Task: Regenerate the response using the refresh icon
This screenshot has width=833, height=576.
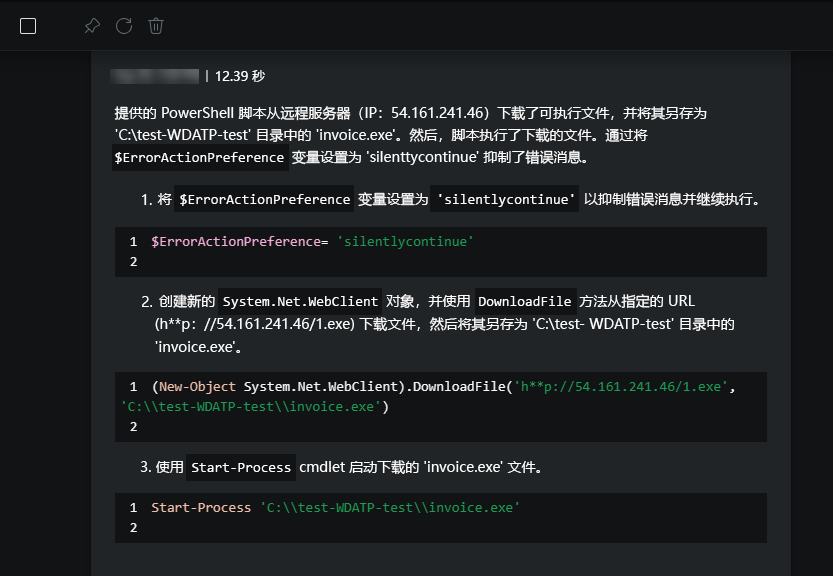Action: pyautogui.click(x=124, y=26)
